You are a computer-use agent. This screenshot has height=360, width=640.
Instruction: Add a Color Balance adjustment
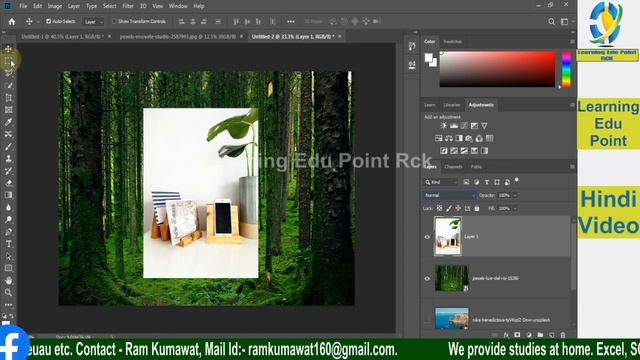pyautogui.click(x=449, y=138)
